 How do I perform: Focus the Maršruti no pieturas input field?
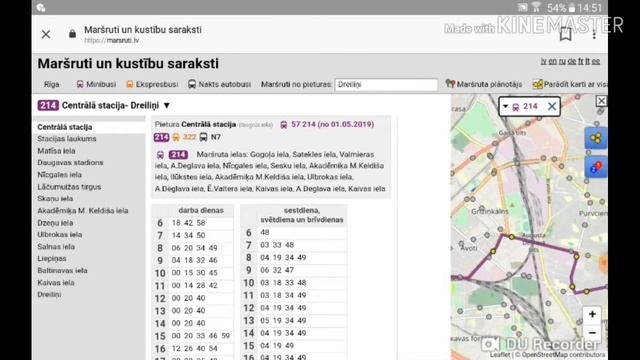click(x=386, y=84)
